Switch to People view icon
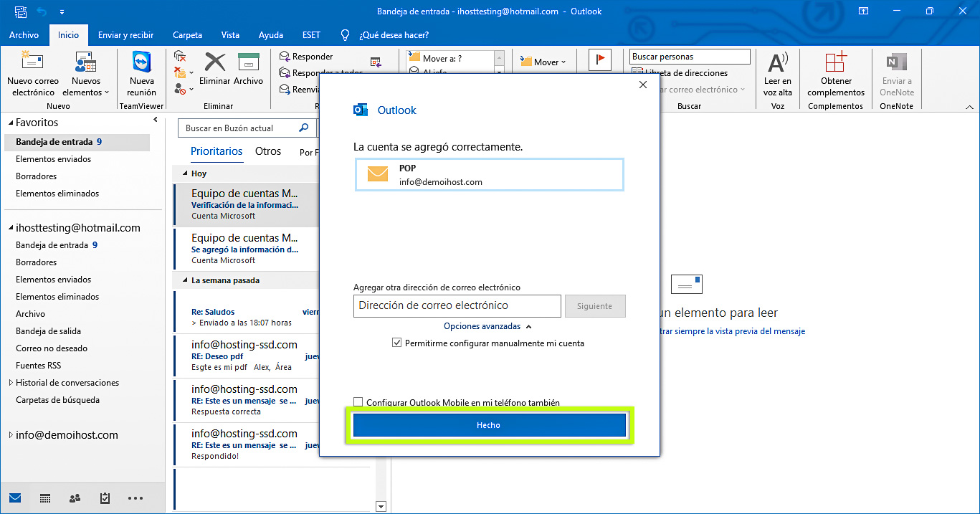Image resolution: width=980 pixels, height=514 pixels. (x=75, y=498)
